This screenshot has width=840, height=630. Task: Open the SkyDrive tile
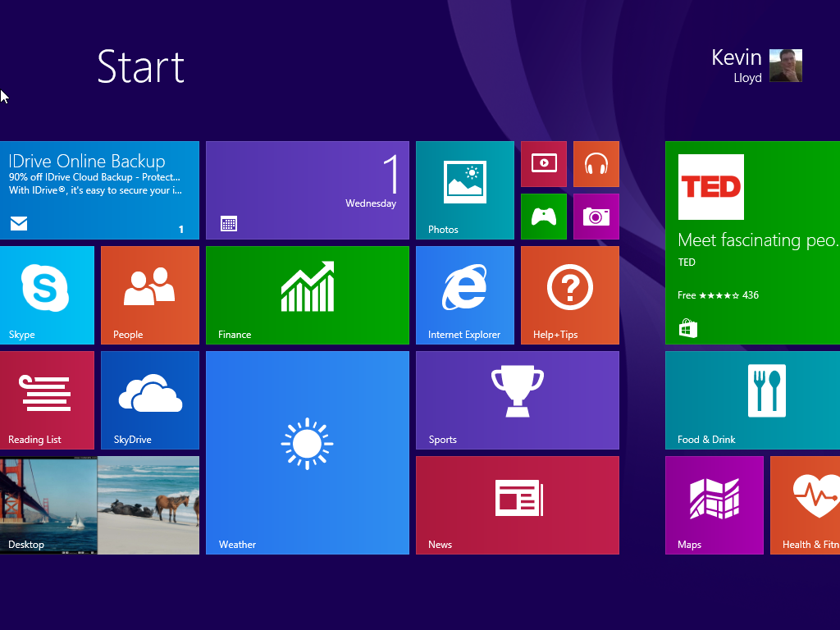(x=150, y=400)
